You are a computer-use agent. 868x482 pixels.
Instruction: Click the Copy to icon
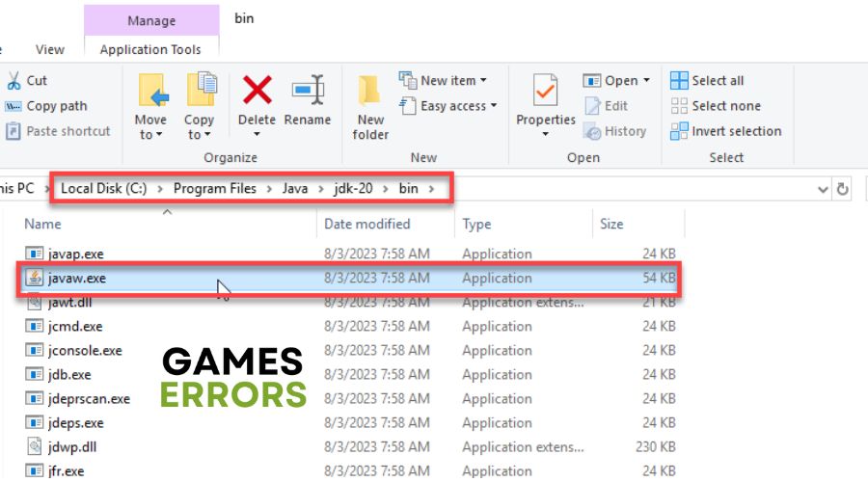(x=201, y=89)
